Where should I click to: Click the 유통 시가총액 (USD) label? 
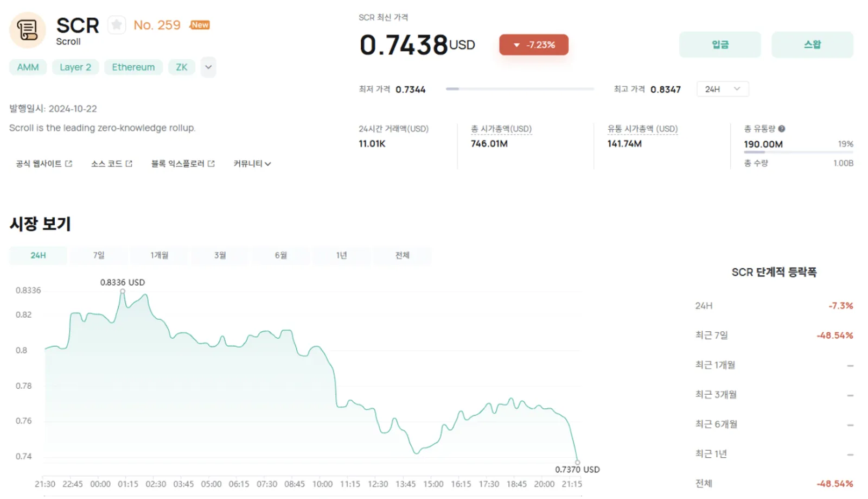point(643,129)
